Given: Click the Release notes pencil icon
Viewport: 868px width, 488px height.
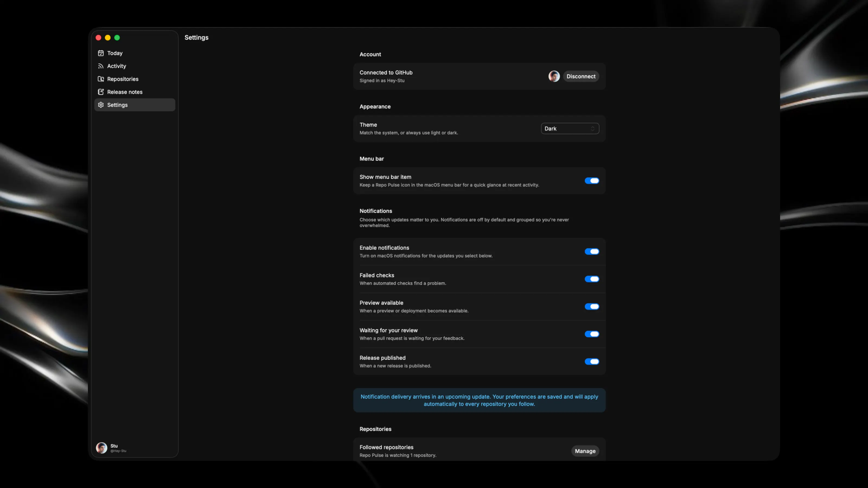Looking at the screenshot, I should click(x=101, y=92).
